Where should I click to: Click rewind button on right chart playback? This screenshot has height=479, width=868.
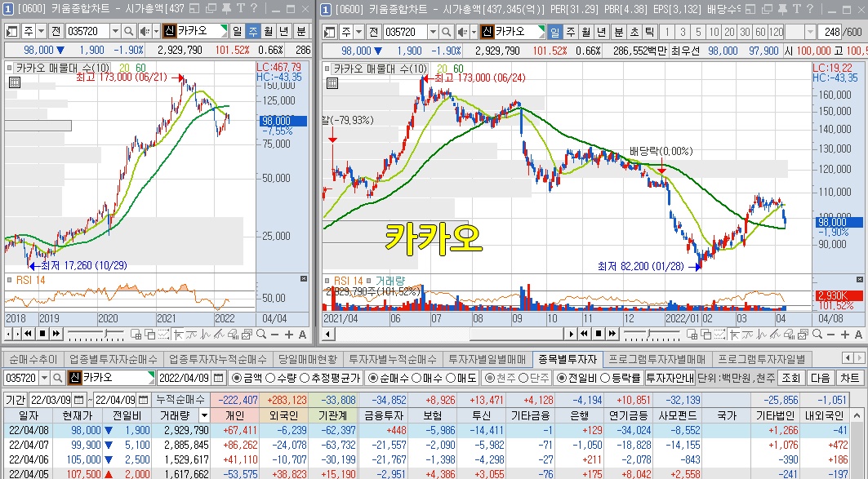(x=585, y=334)
